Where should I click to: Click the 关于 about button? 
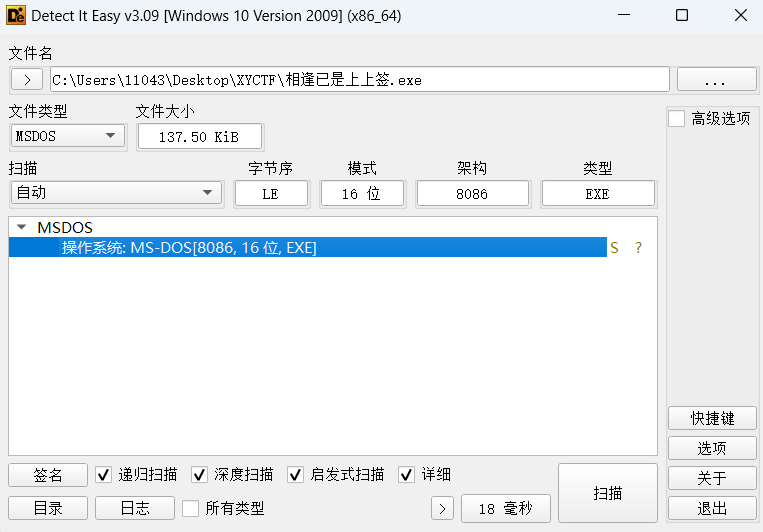click(x=712, y=478)
